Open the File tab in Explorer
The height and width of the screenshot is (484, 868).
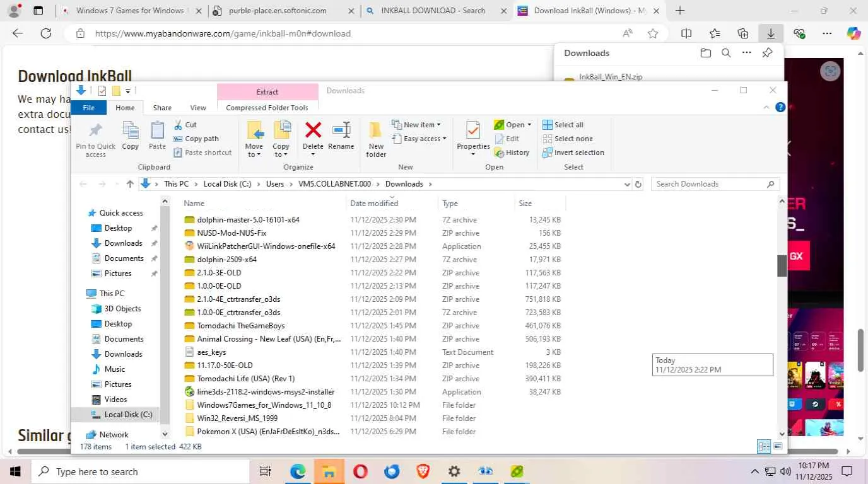coord(89,108)
